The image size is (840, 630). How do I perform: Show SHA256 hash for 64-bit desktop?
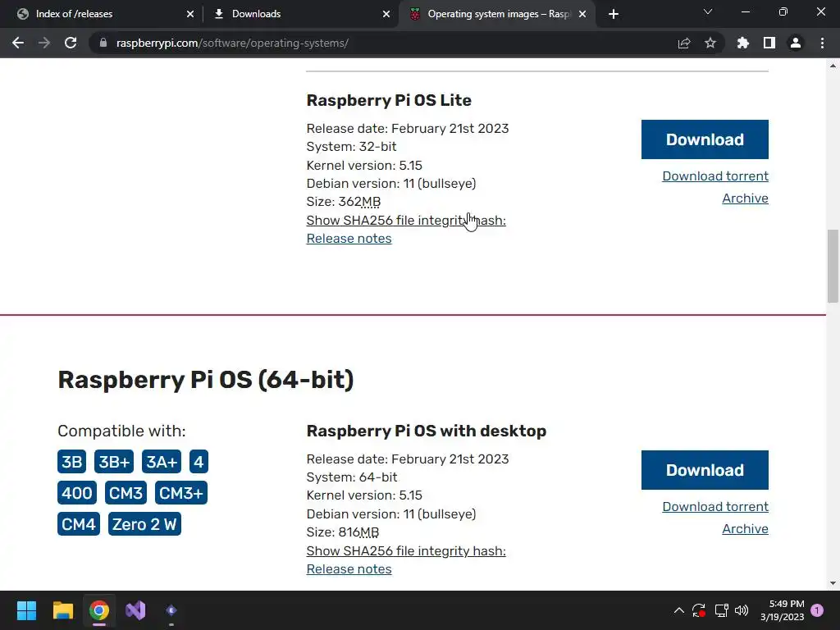tap(406, 550)
